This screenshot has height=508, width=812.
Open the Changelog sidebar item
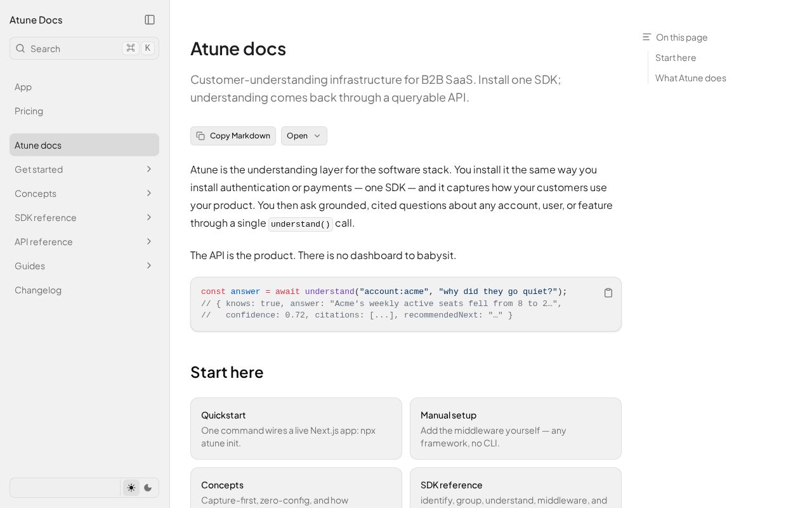click(84, 290)
